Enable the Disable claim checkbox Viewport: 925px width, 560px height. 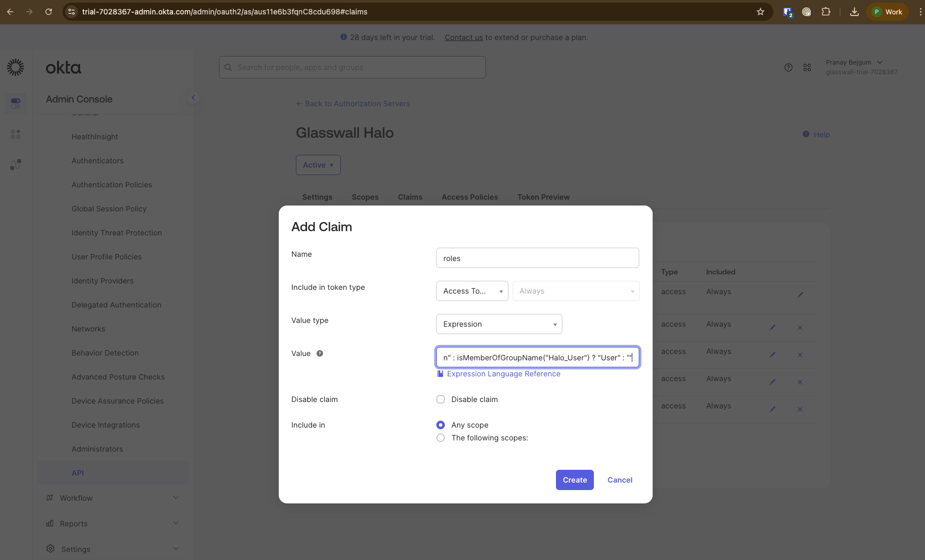point(440,399)
